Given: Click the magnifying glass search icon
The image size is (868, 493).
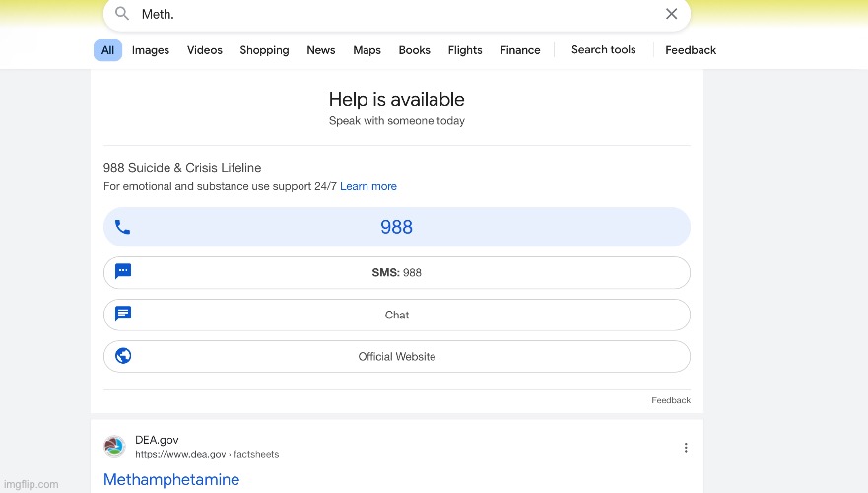Looking at the screenshot, I should pyautogui.click(x=122, y=14).
